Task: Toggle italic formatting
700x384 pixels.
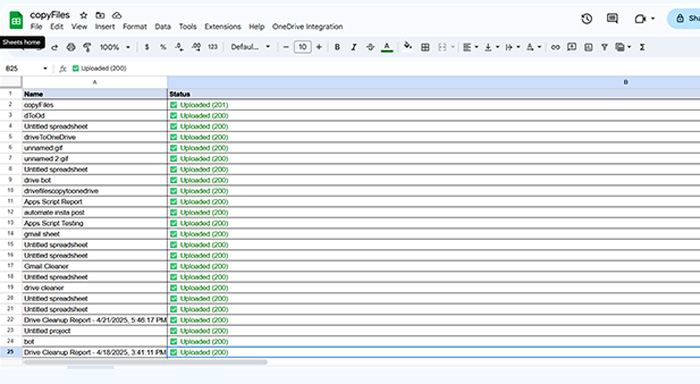Action: (354, 47)
